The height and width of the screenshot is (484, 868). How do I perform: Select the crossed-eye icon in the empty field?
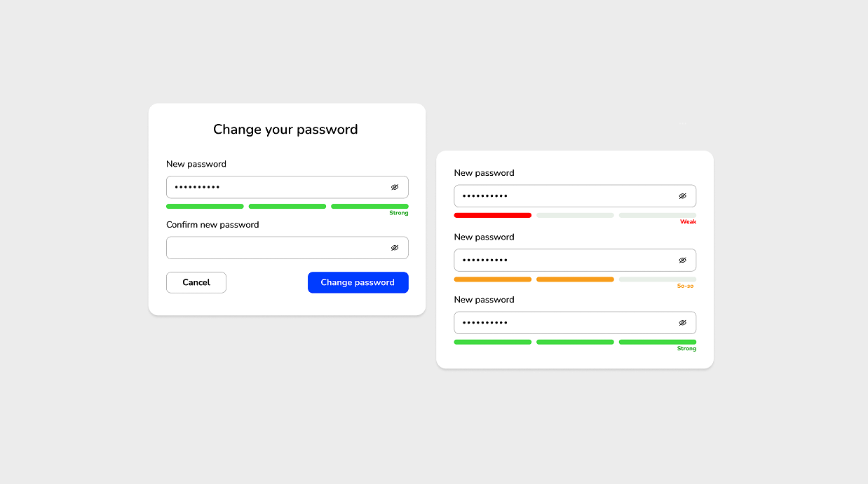pyautogui.click(x=394, y=247)
